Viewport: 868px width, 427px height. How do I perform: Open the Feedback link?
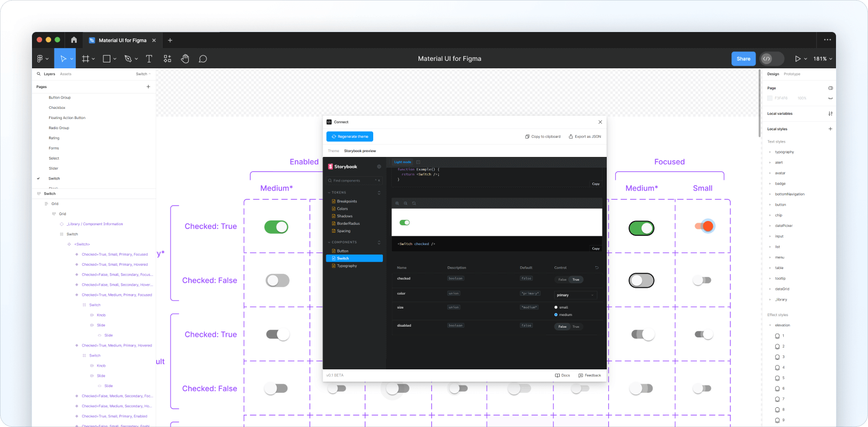pos(590,375)
